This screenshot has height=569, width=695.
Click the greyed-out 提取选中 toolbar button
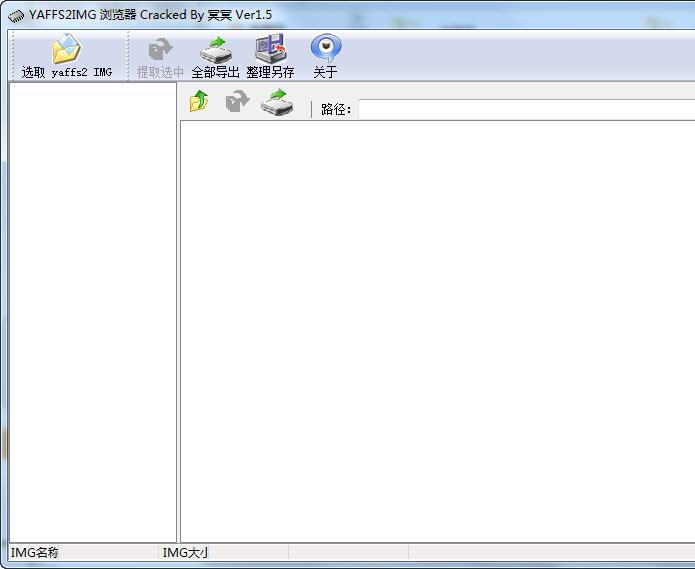pos(160,56)
